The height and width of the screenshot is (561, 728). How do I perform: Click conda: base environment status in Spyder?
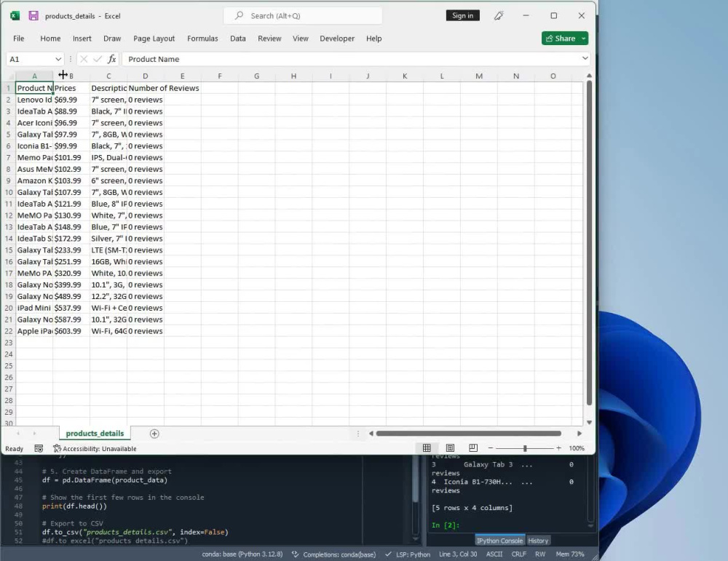[x=242, y=554]
